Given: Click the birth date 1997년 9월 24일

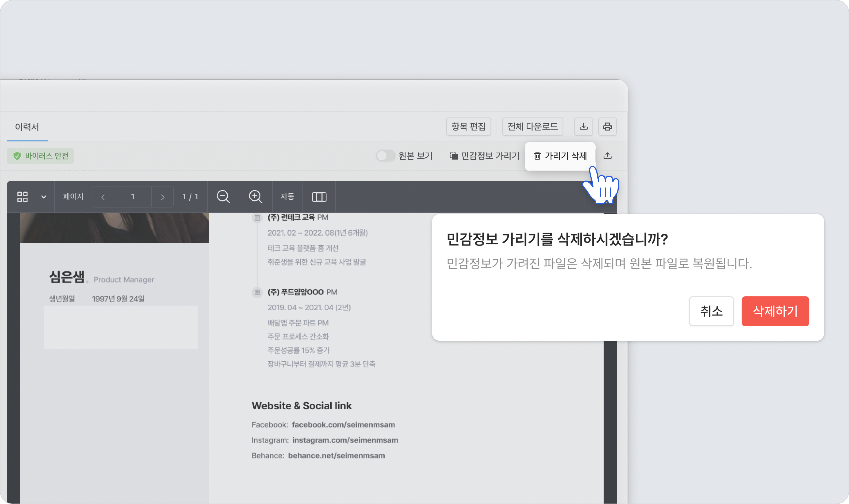Looking at the screenshot, I should pos(118,299).
